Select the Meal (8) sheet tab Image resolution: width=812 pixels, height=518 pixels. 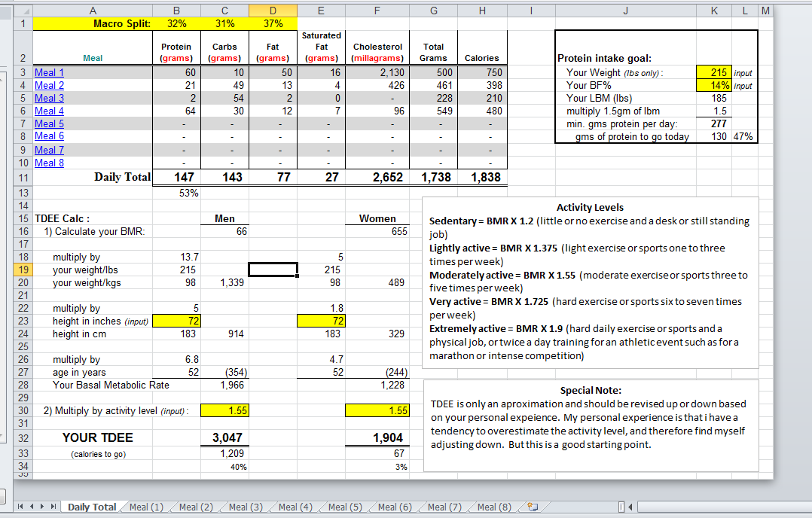(x=494, y=507)
